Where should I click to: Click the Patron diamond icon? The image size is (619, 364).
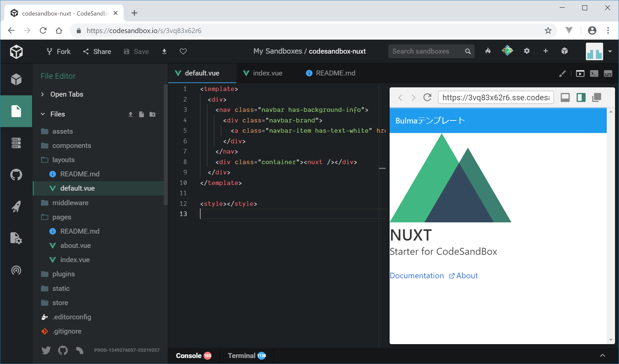tap(507, 51)
